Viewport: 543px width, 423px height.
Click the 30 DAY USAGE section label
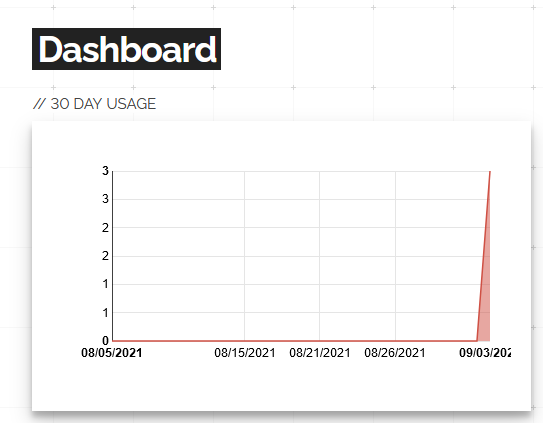(95, 104)
